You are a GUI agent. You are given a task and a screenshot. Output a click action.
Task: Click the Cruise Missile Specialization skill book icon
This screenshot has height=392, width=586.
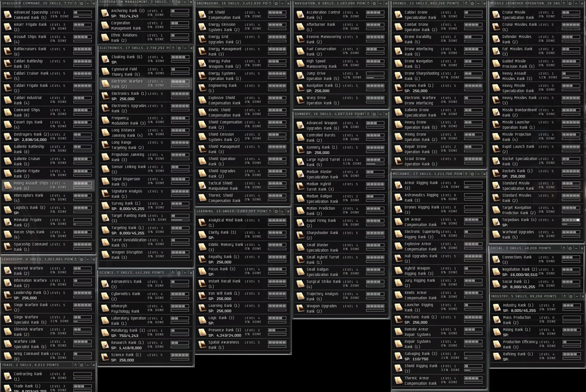click(496, 15)
